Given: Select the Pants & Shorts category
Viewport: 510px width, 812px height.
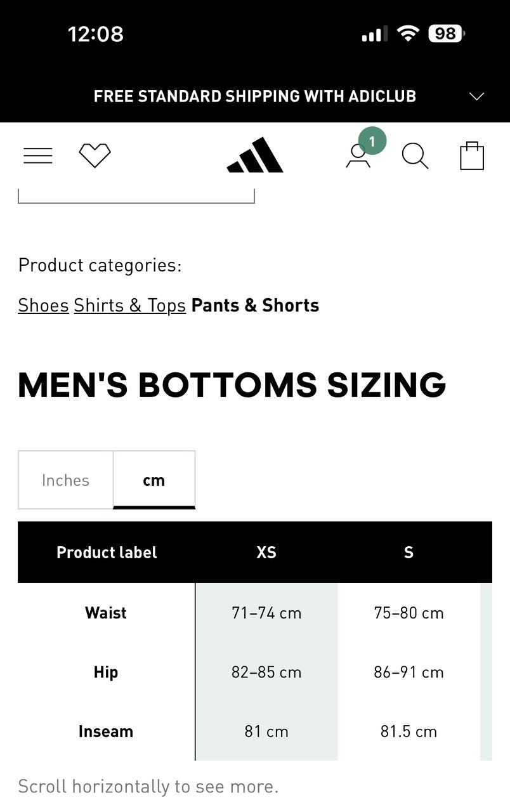Looking at the screenshot, I should 255,305.
